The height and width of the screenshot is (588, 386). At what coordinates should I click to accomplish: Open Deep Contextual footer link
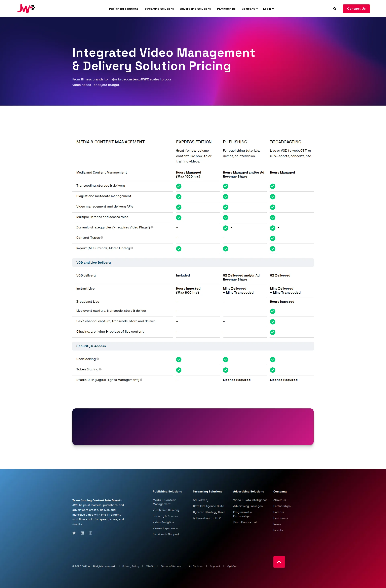(245, 522)
